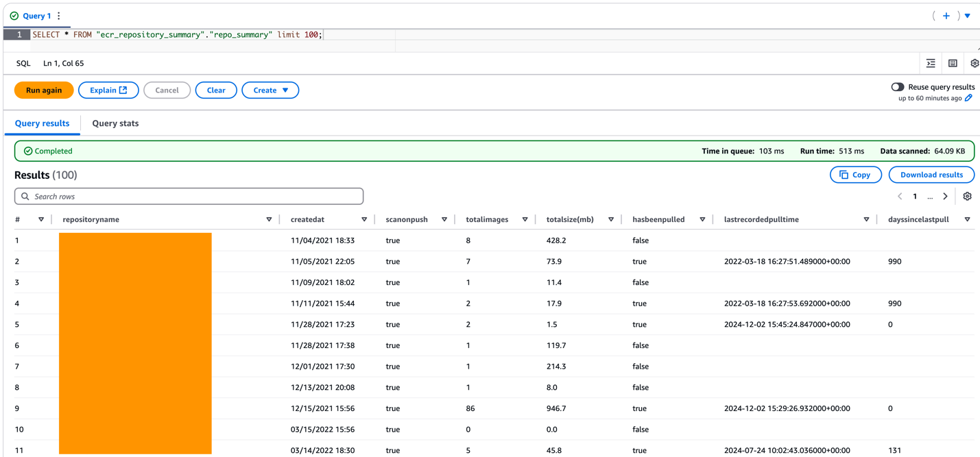Enable the Reuse query results toggle
The width and height of the screenshot is (980, 457).
pos(899,86)
